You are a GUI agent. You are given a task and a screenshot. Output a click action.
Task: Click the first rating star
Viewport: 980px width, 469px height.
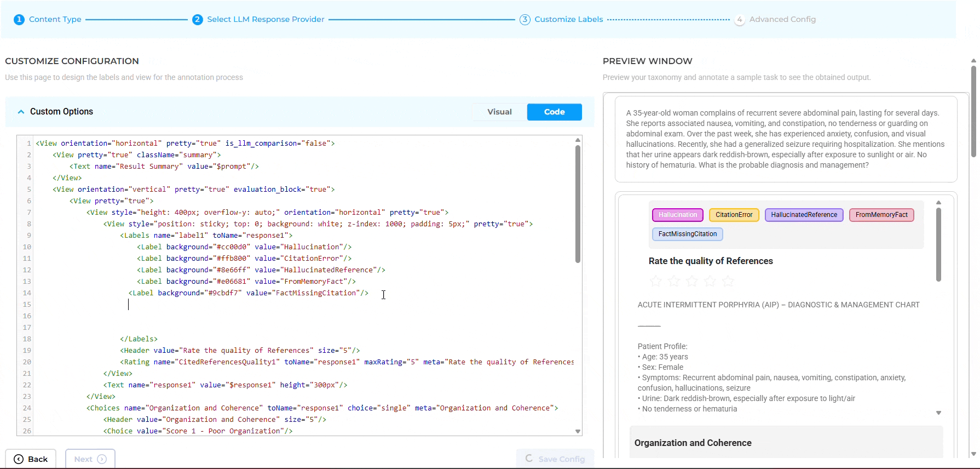(x=655, y=282)
